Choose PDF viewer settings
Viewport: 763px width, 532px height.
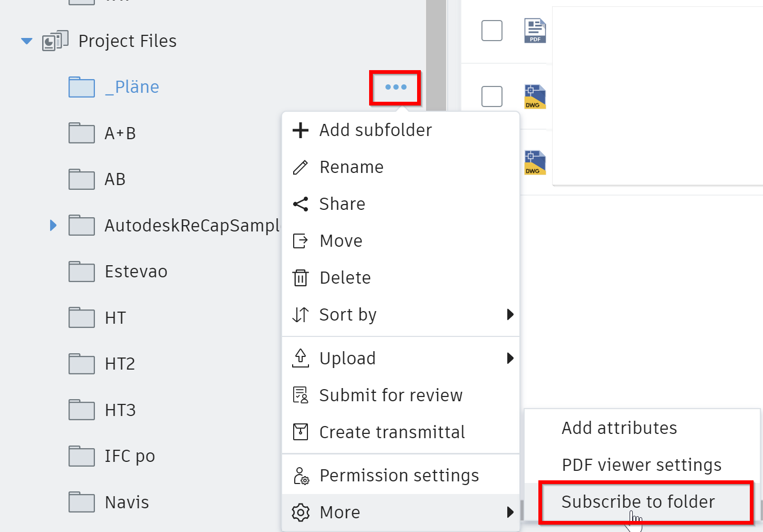641,465
